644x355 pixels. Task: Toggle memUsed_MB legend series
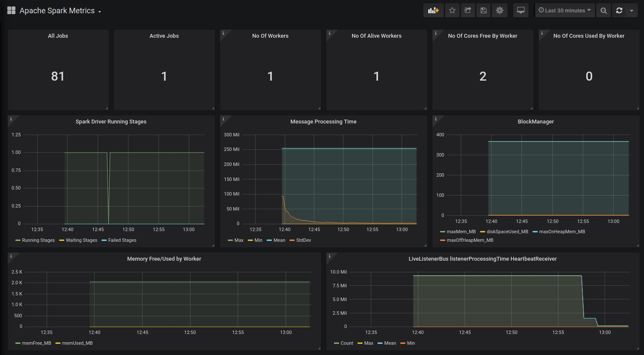tap(77, 343)
